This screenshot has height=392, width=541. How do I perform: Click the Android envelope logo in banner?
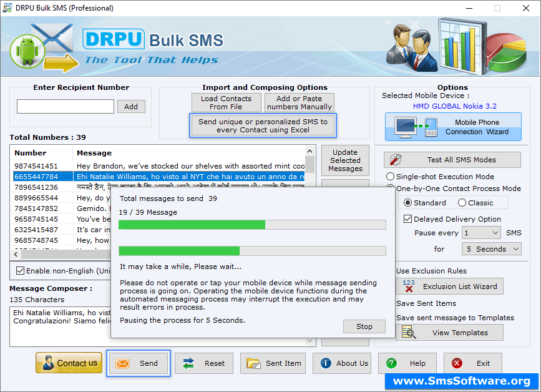43,48
